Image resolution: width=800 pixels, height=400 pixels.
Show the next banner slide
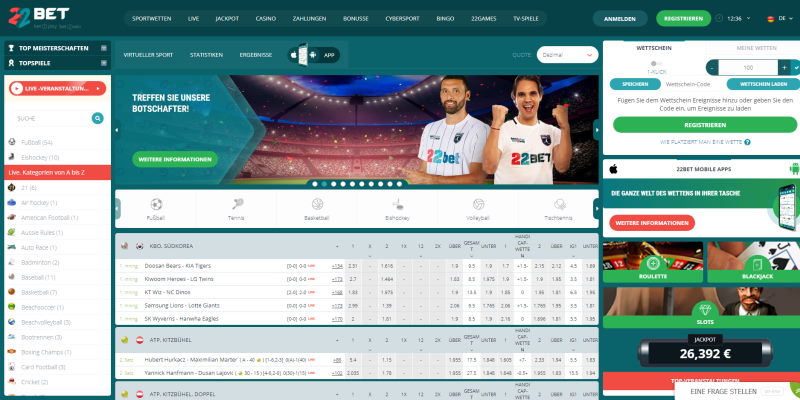coord(596,130)
